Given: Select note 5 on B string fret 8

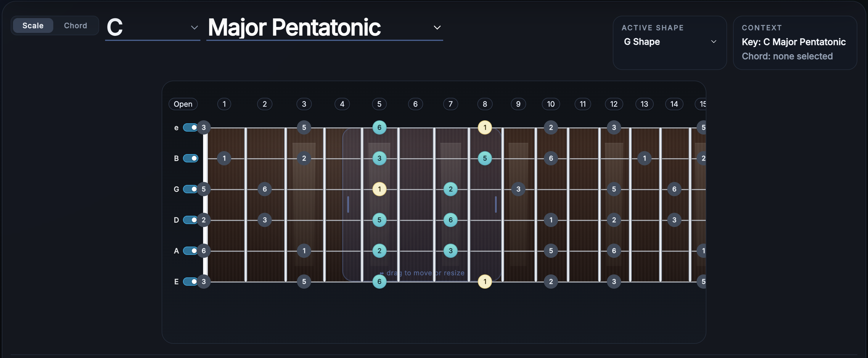Looking at the screenshot, I should (x=485, y=158).
